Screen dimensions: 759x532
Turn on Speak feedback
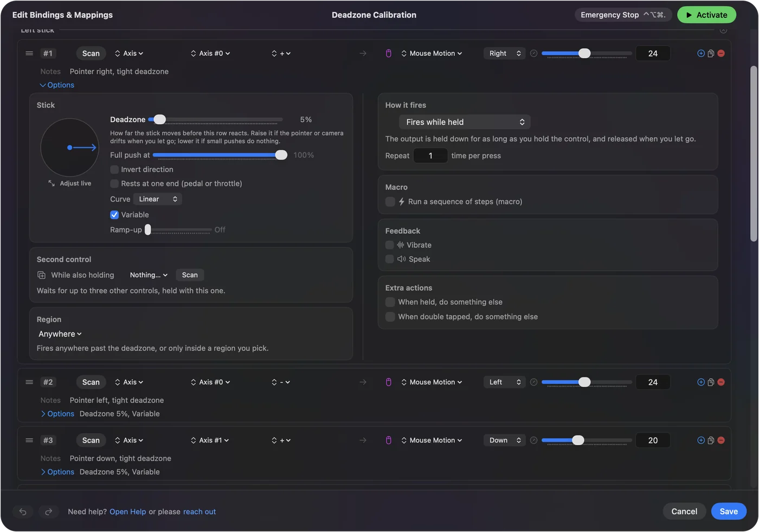pyautogui.click(x=389, y=259)
